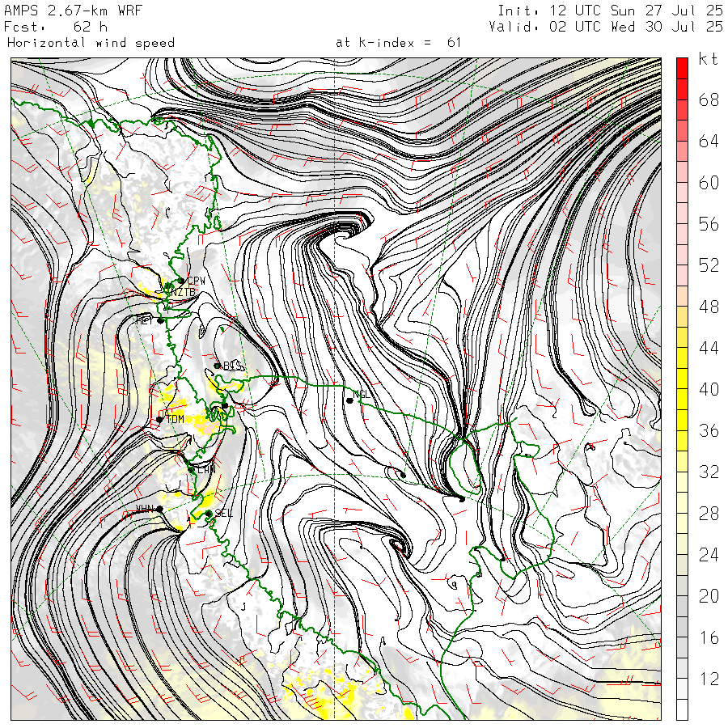Image resolution: width=728 pixels, height=728 pixels.
Task: Click the VHN station label on map
Action: click(144, 509)
